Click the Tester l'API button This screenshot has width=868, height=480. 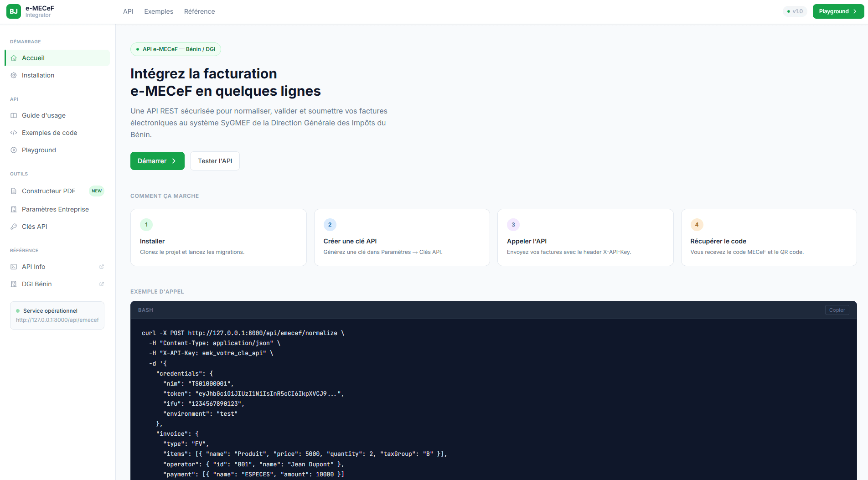coord(215,161)
